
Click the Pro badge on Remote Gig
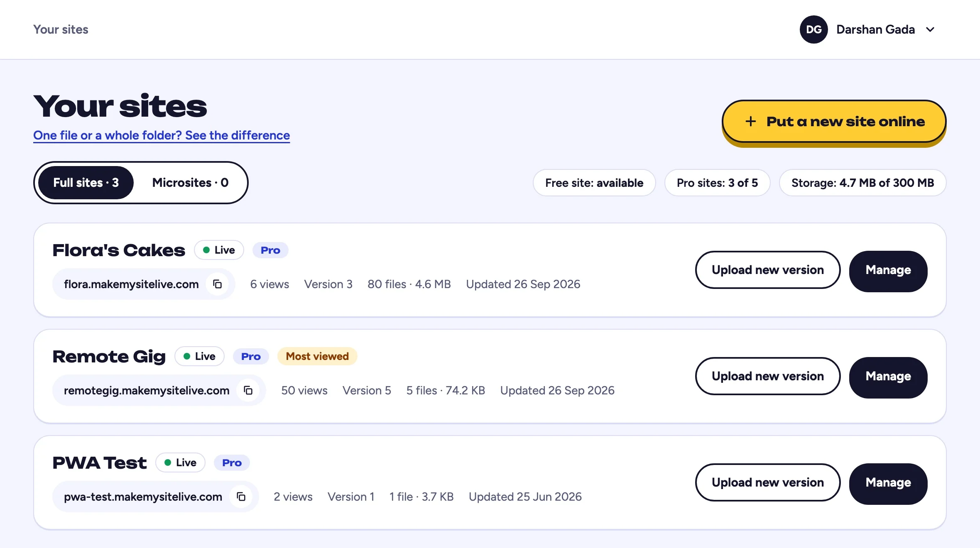tap(251, 356)
